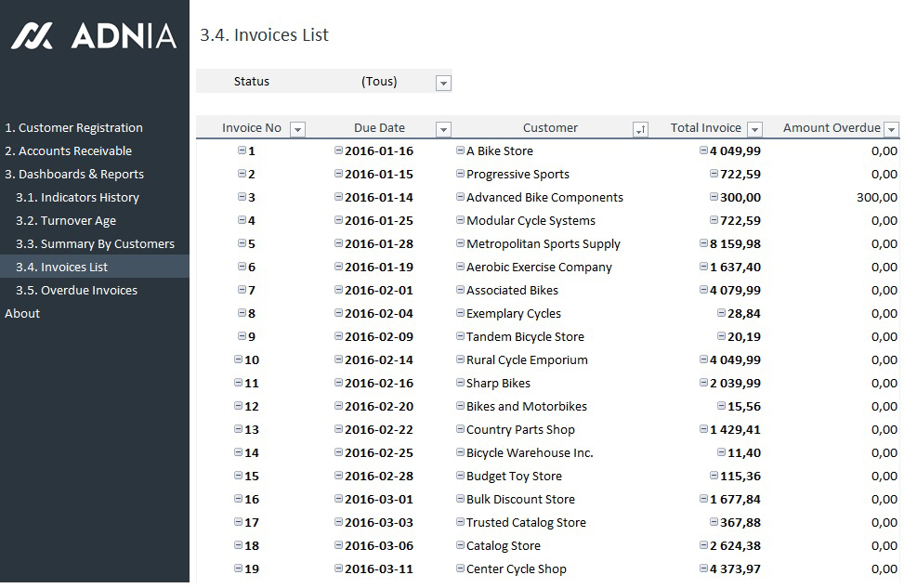Open Accounts Receivable section
Screen dimensions: 904x588
click(69, 151)
